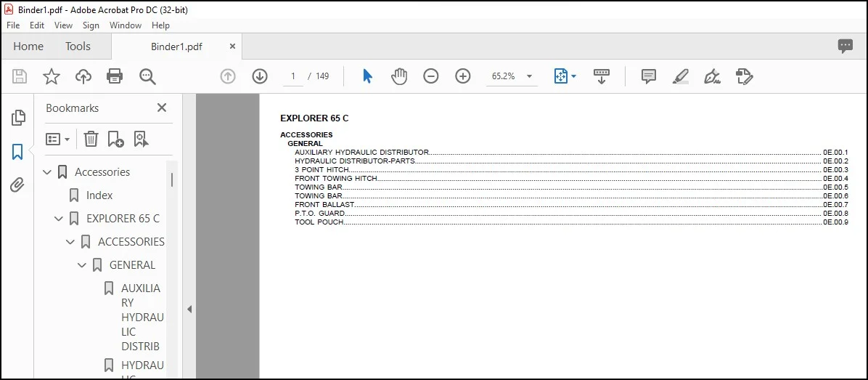Viewport: 868px width, 380px height.
Task: Select the EXPLORER 65 C bookmark label
Action: click(x=123, y=219)
